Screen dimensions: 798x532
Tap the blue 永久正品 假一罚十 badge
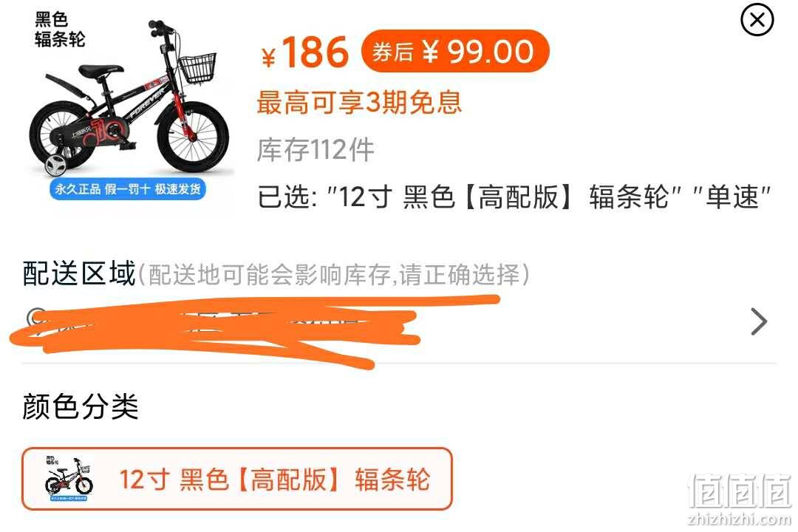[x=127, y=189]
